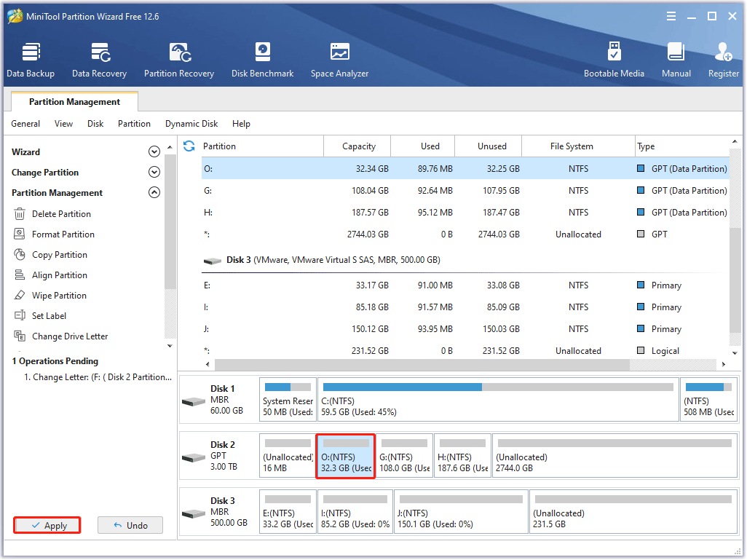
Task: Select the O: partition on Disk 2
Action: point(344,456)
